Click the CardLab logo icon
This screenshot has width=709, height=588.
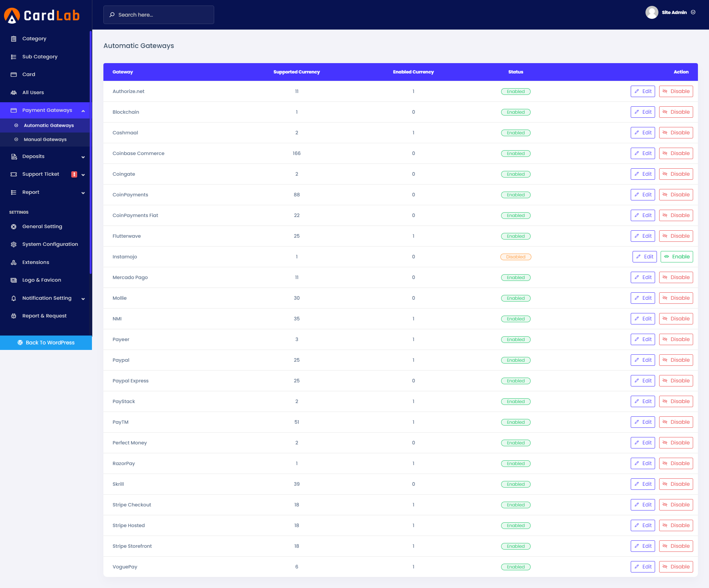click(12, 16)
